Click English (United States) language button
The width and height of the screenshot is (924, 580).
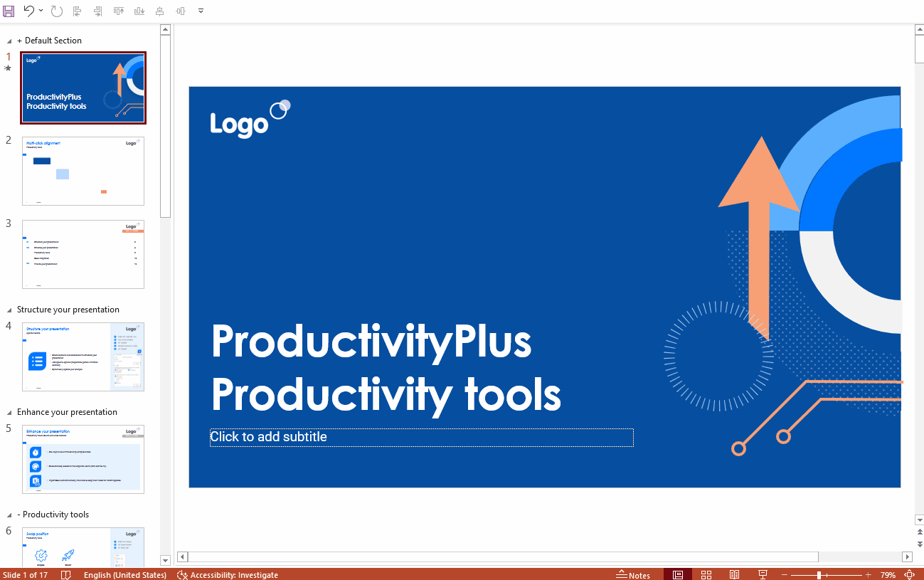click(124, 574)
